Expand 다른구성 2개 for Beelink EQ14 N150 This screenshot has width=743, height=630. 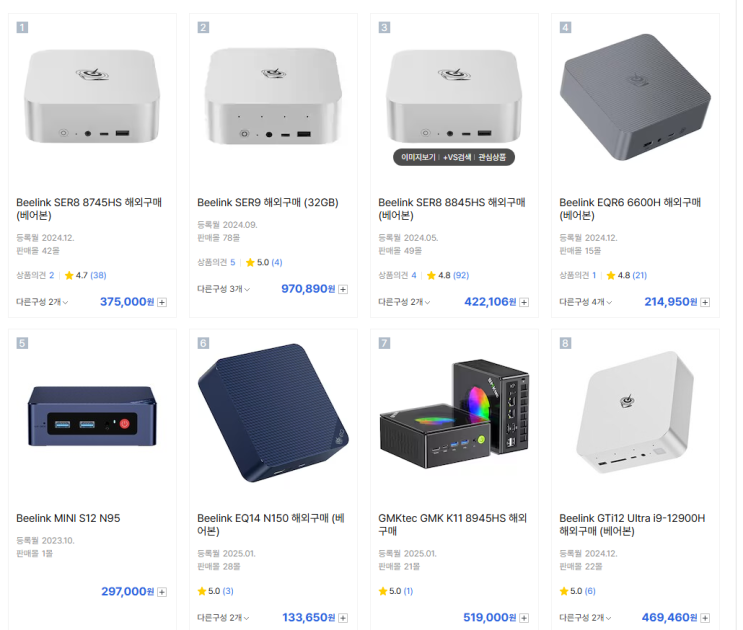223,618
